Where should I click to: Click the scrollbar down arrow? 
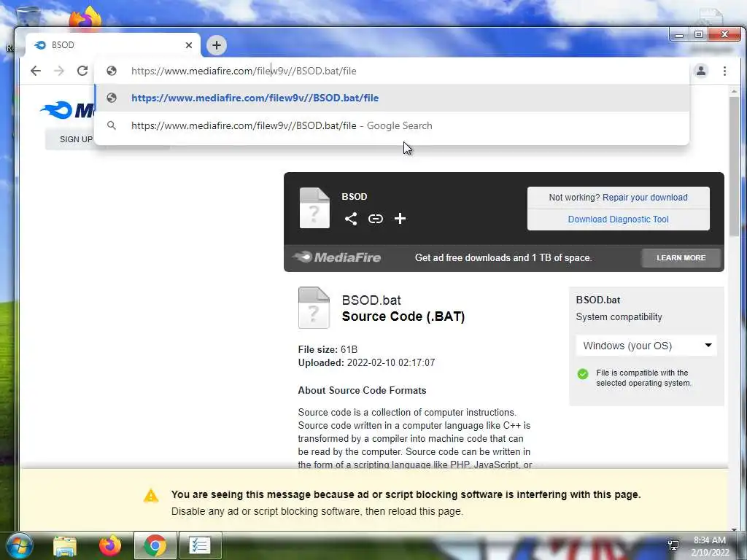click(734, 529)
